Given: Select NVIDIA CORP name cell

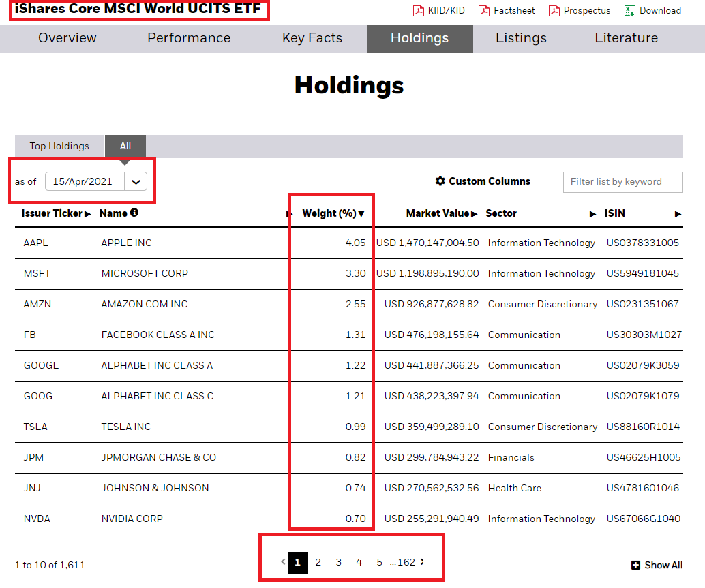Looking at the screenshot, I should (132, 519).
